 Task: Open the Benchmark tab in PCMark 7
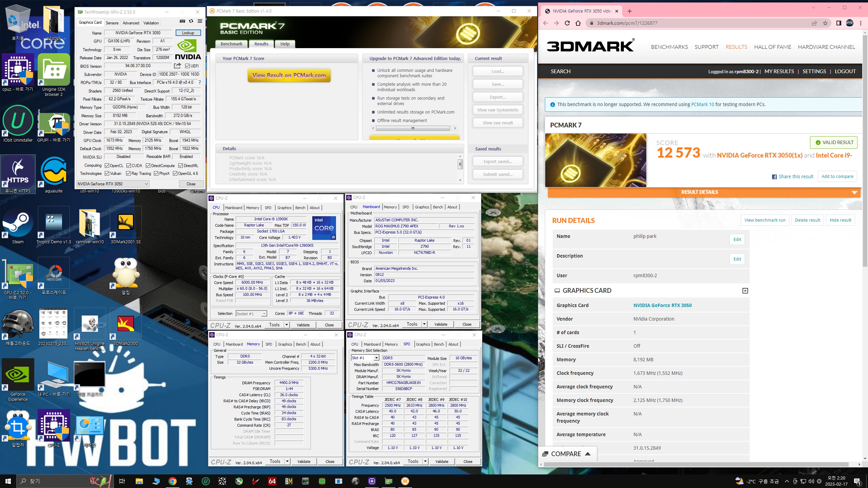coord(232,44)
